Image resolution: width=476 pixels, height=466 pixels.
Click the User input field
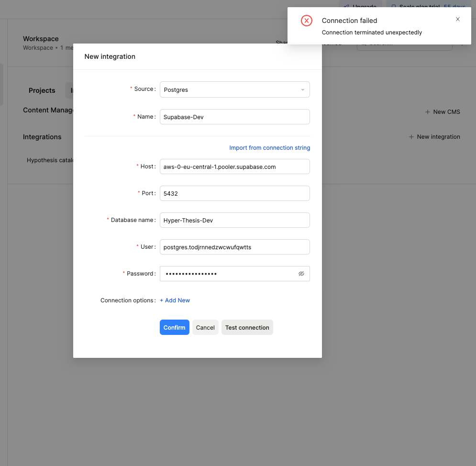234,247
